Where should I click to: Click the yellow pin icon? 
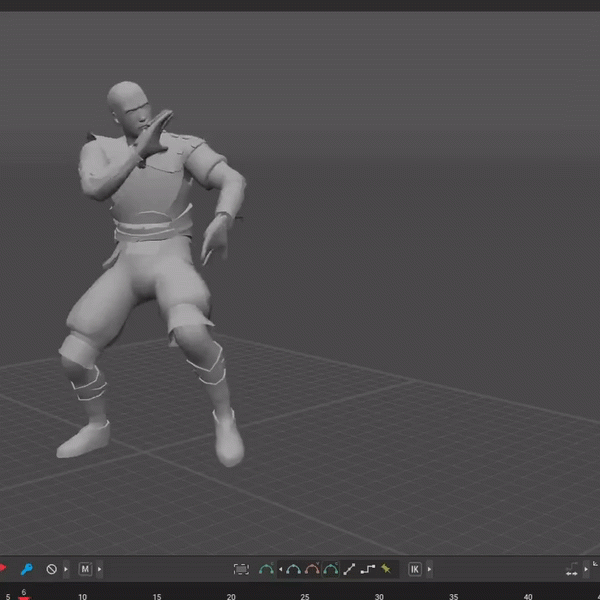pyautogui.click(x=385, y=569)
